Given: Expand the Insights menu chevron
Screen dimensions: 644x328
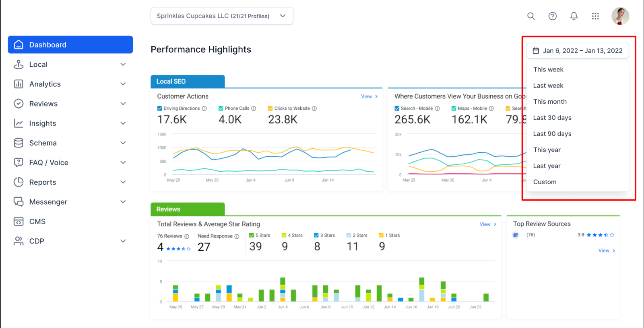Looking at the screenshot, I should [123, 123].
